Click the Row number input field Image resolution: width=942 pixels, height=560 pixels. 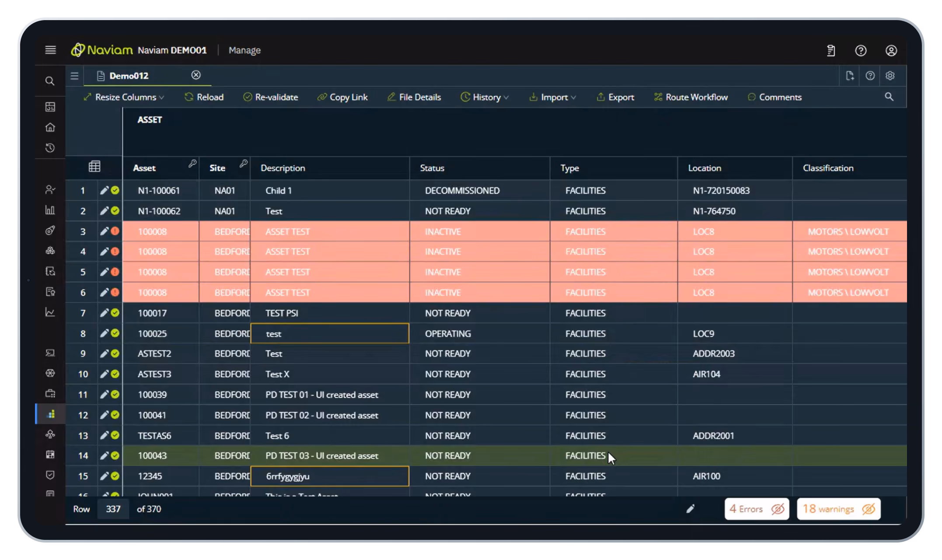tap(113, 509)
